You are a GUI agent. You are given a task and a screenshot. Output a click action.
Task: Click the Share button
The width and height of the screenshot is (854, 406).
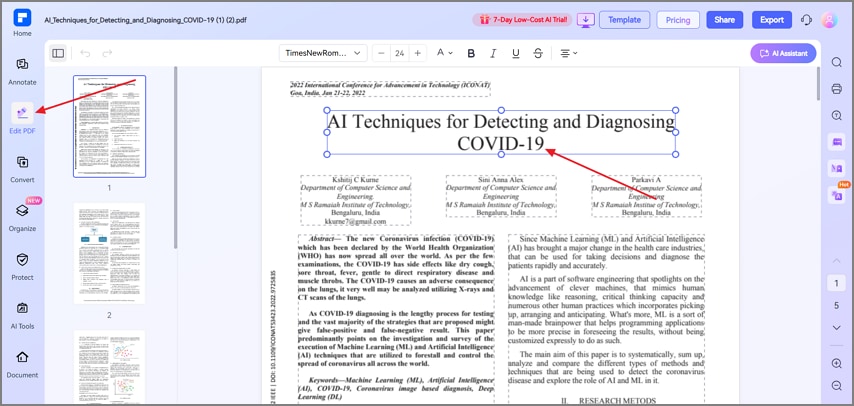[x=724, y=20]
